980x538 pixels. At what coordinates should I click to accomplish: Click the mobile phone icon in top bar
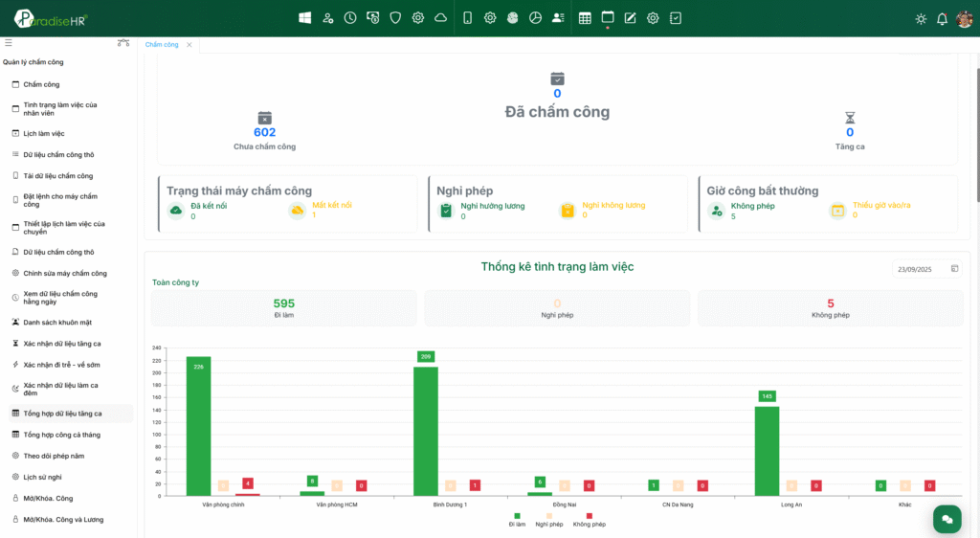(x=467, y=18)
